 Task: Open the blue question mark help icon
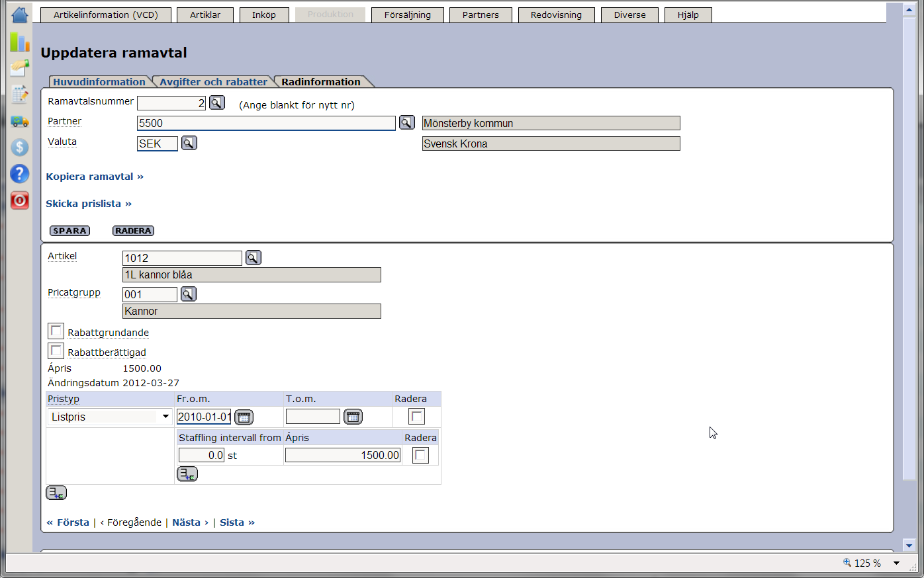20,173
